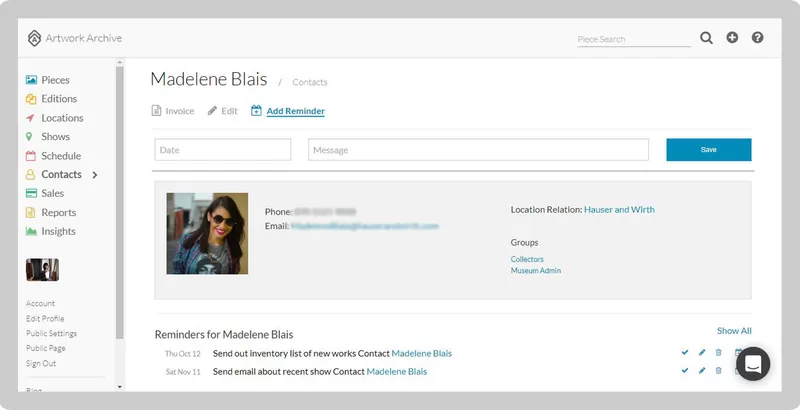800x410 pixels.
Task: Click the Contacts person icon
Action: coord(31,174)
